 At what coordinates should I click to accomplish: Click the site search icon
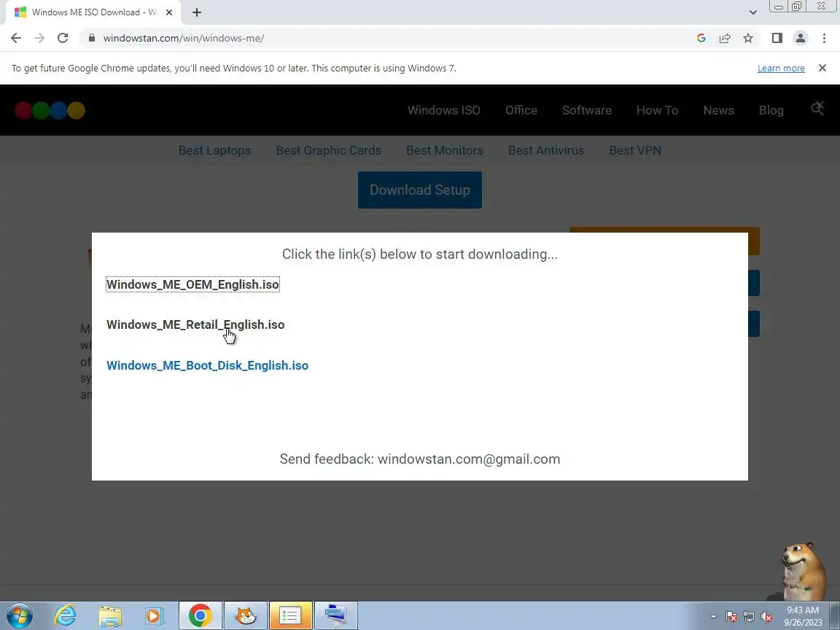coord(817,108)
